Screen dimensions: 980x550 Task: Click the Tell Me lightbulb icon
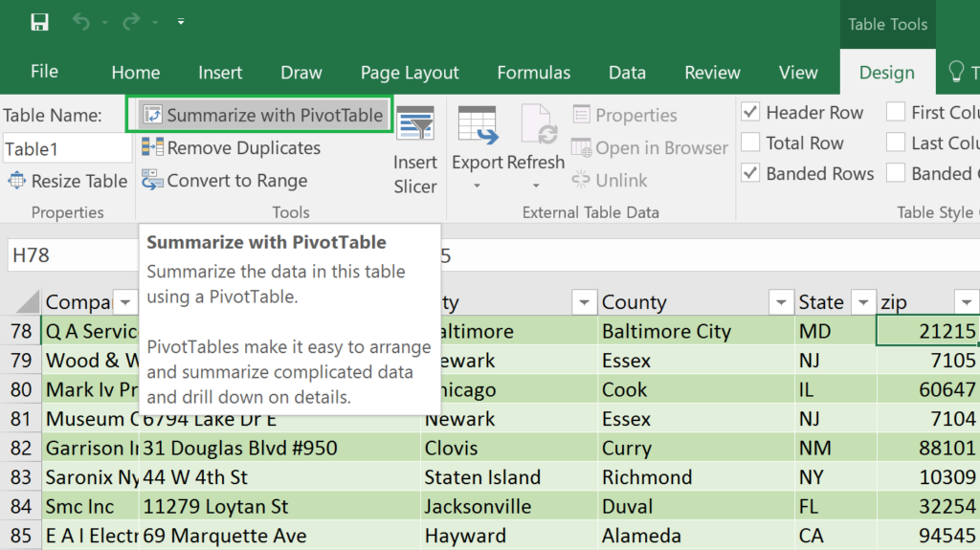956,72
